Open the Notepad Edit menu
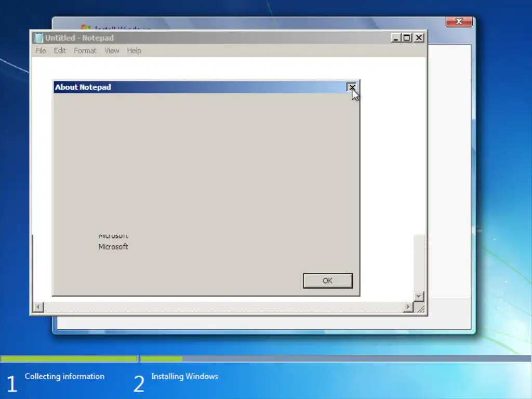Viewport: 532px width, 399px height. (x=60, y=50)
